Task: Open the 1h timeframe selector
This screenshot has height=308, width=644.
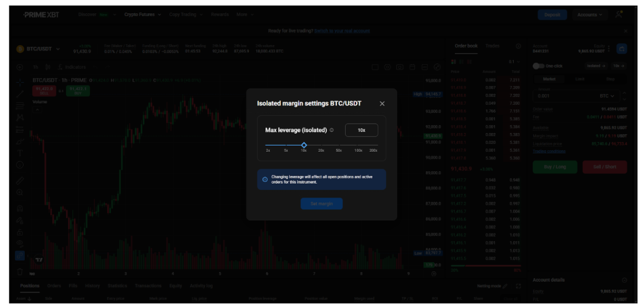Action: tap(36, 67)
